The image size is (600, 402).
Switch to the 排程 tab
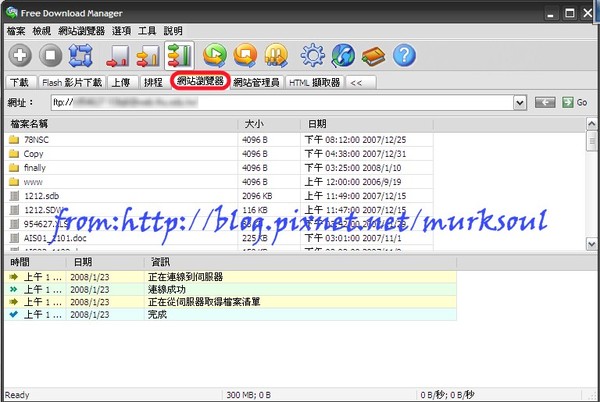(x=155, y=82)
